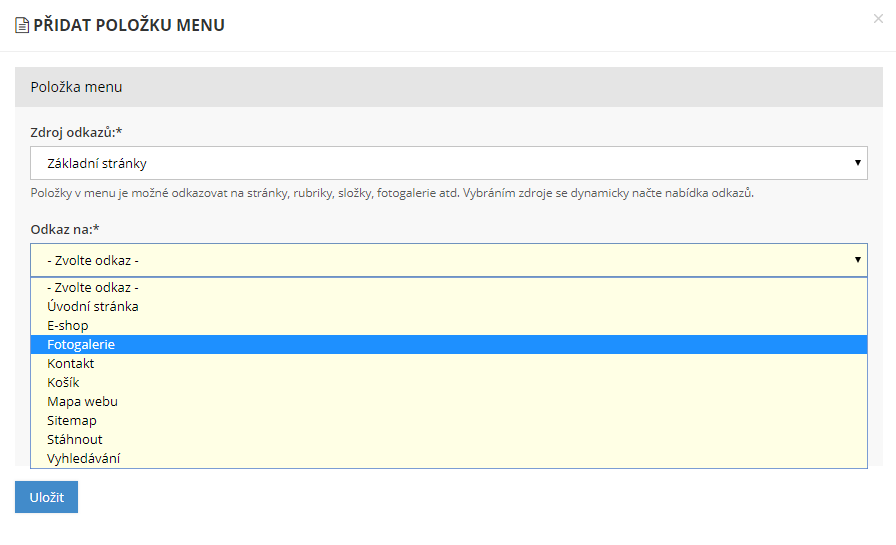
Task: Click the document icon beside the dialog title
Action: 22,26
